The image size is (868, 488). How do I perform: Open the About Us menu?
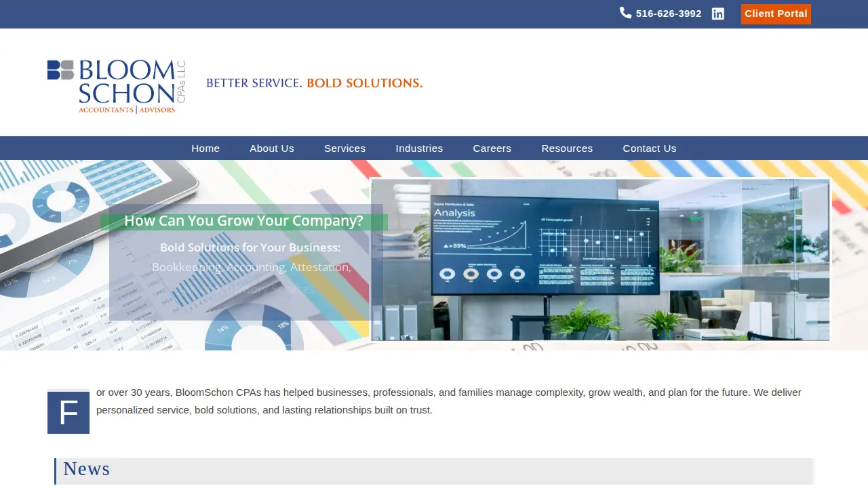(x=272, y=148)
